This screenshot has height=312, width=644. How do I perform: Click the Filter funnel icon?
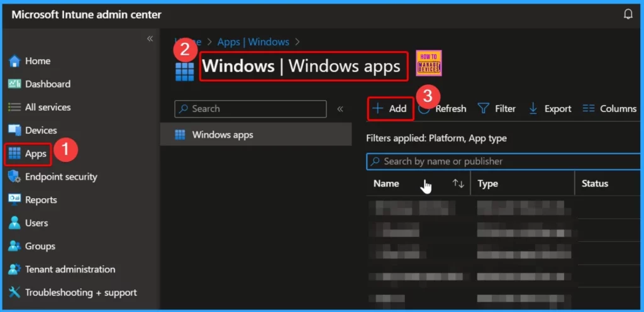click(484, 109)
